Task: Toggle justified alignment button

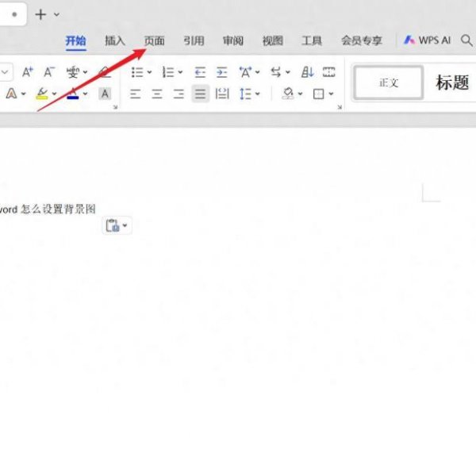Action: pyautogui.click(x=201, y=94)
